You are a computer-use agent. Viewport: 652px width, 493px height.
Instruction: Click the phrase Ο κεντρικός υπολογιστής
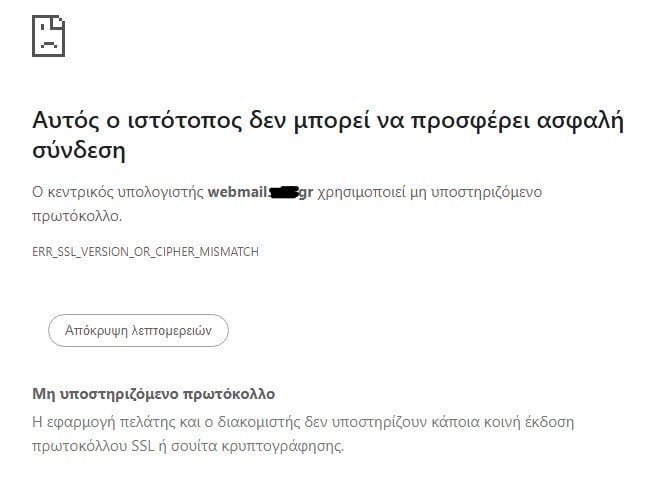pos(118,192)
